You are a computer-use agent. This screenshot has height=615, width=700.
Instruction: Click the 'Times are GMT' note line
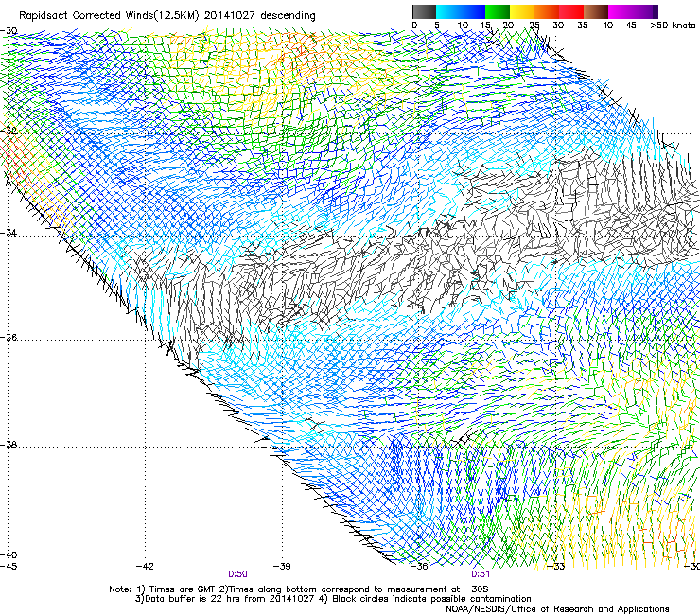pos(299,589)
